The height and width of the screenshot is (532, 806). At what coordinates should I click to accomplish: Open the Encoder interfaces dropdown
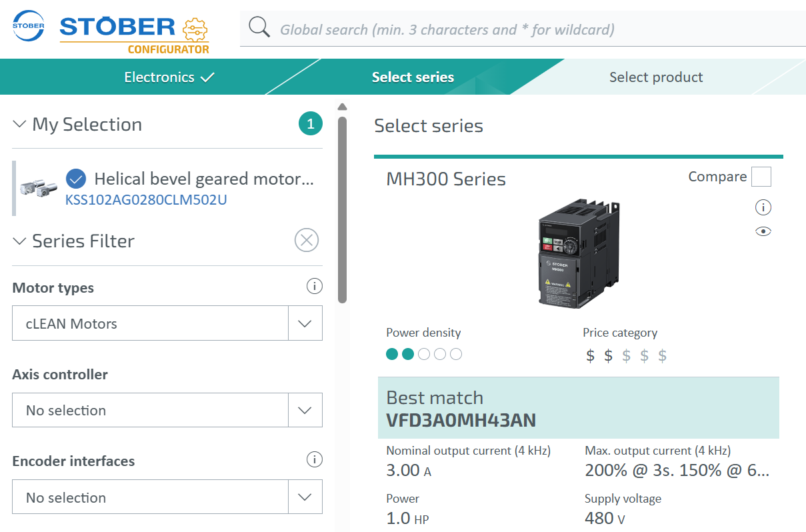167,497
